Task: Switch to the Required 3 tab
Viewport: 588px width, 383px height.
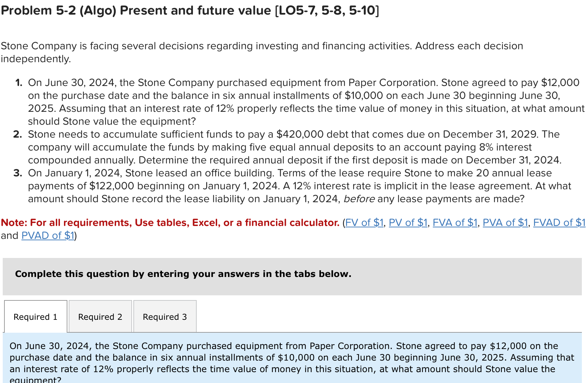Action: tap(165, 316)
